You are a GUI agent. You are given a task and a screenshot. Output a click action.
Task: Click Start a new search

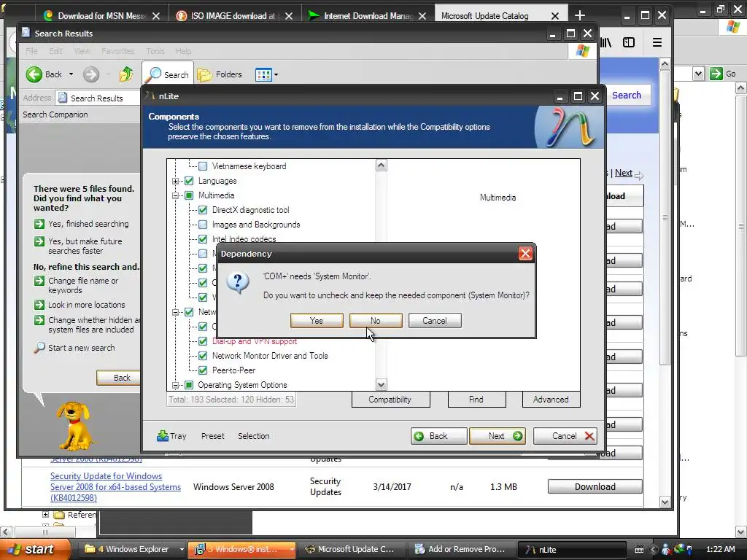point(82,348)
